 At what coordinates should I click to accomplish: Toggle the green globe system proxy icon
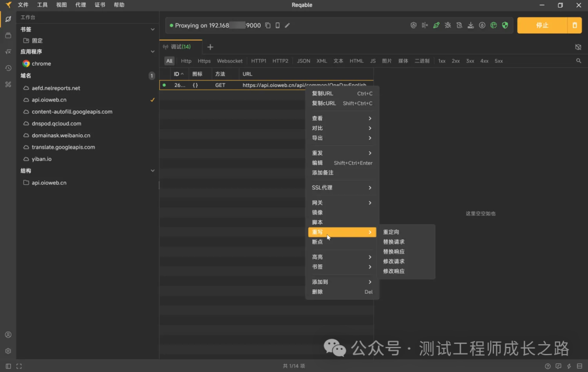(493, 26)
